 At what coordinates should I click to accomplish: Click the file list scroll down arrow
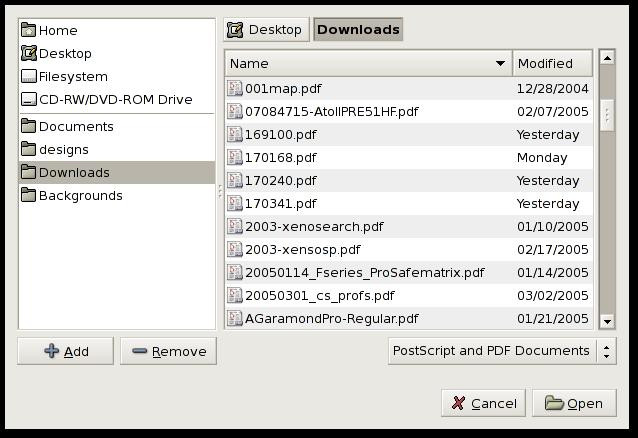(x=607, y=321)
